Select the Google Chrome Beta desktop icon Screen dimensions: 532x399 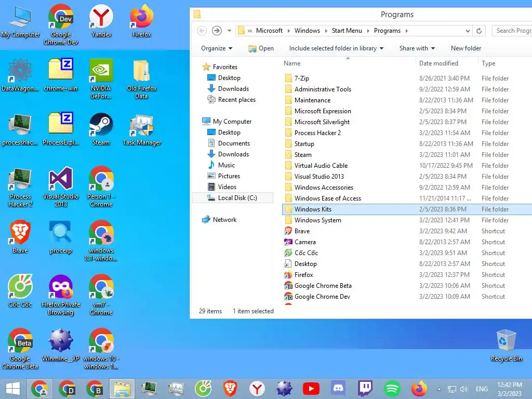tap(20, 349)
